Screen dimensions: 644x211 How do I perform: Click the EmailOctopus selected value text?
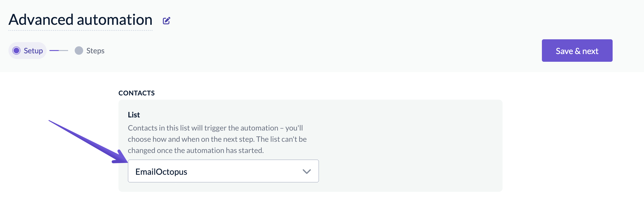coord(161,172)
